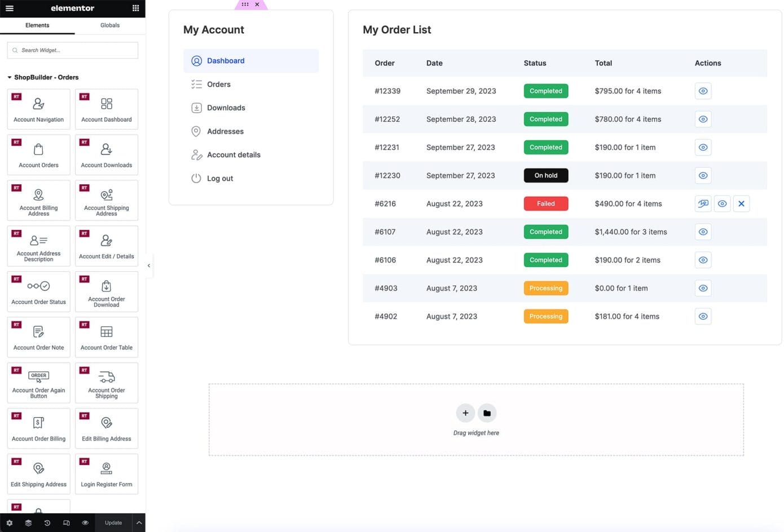Click the Log out link
This screenshot has height=532, width=784.
(220, 179)
